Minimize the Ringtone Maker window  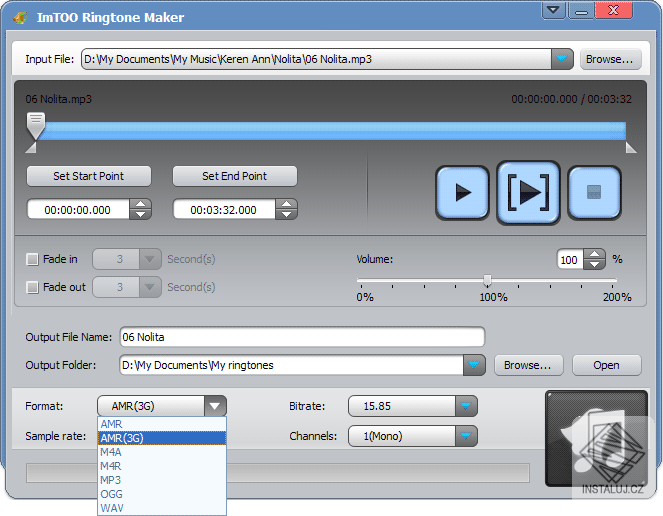pos(581,10)
